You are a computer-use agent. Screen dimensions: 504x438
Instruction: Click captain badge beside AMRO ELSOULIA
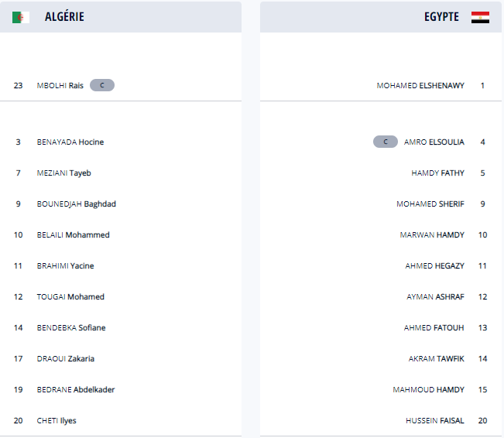click(x=385, y=142)
